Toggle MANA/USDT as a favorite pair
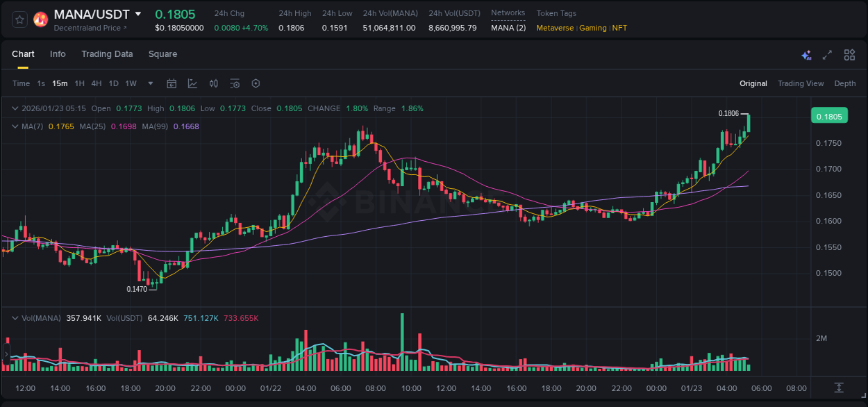868x407 pixels. (x=19, y=19)
